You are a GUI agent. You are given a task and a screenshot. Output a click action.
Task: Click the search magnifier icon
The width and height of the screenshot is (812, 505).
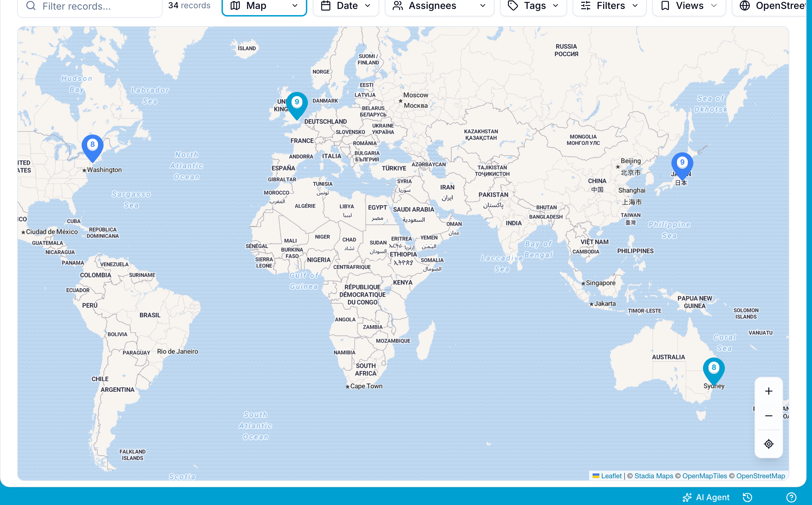(x=31, y=6)
